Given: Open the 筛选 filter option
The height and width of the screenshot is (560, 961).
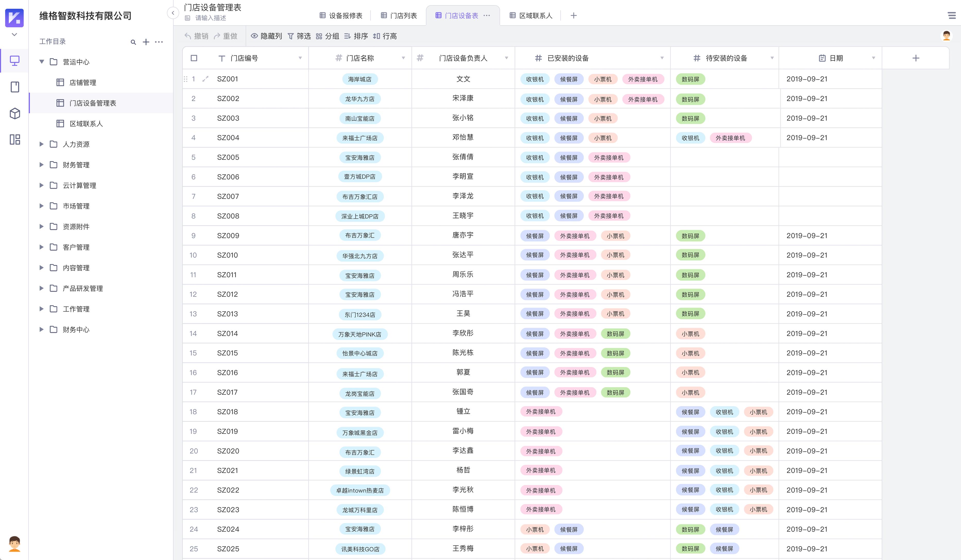Looking at the screenshot, I should point(299,36).
